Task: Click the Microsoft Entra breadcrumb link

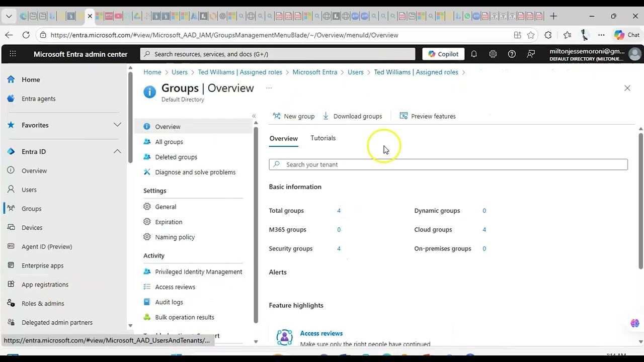Action: [315, 72]
